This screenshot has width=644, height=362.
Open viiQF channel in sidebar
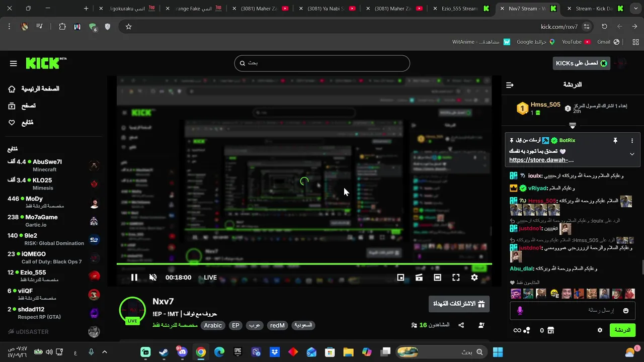(x=53, y=295)
